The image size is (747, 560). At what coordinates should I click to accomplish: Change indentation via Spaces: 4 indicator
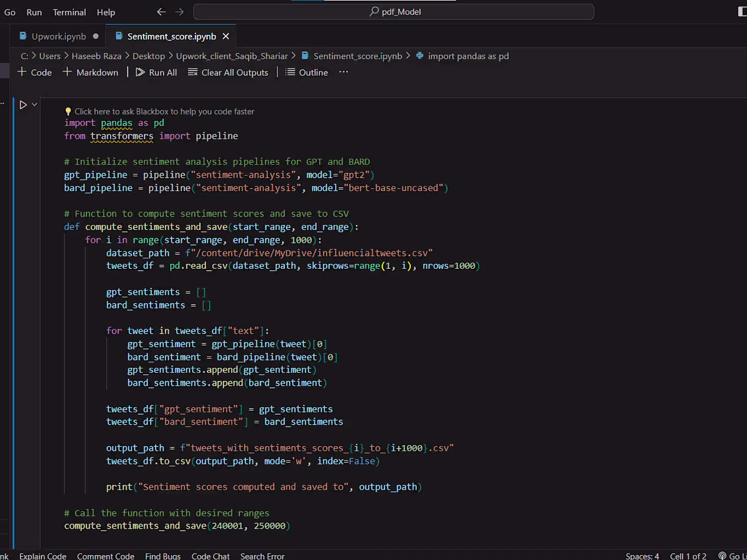coord(642,556)
